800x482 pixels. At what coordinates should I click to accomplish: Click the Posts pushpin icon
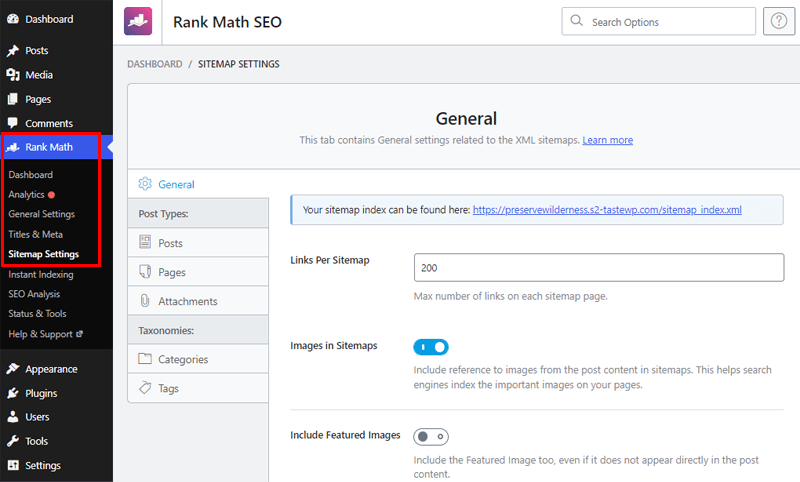tap(13, 50)
